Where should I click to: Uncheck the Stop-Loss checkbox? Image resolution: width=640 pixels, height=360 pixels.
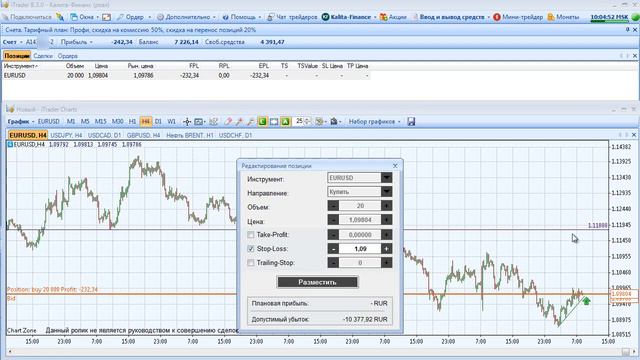[251, 249]
